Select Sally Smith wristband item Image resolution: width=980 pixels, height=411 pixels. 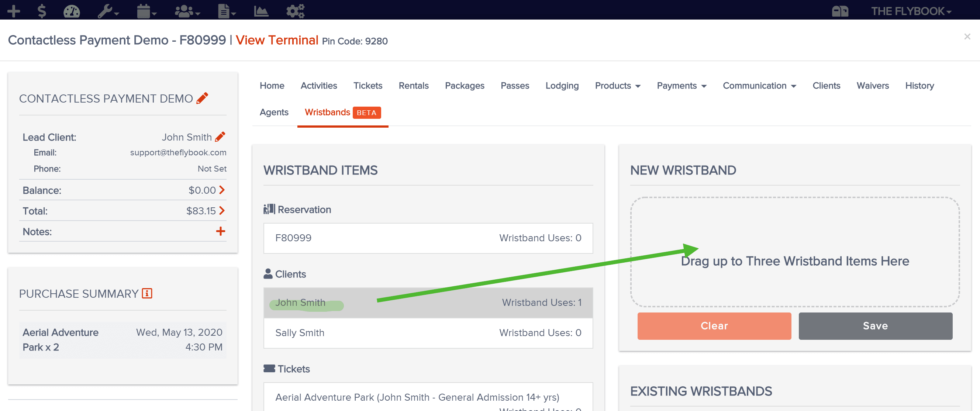(428, 333)
